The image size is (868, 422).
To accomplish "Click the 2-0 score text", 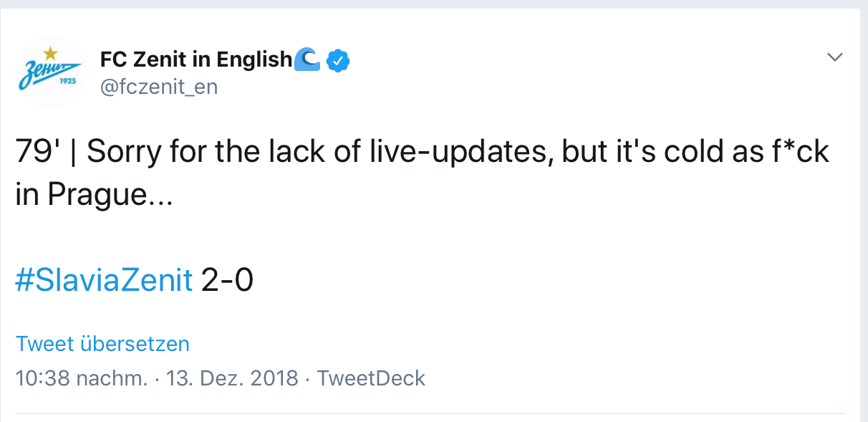I will pyautogui.click(x=228, y=281).
